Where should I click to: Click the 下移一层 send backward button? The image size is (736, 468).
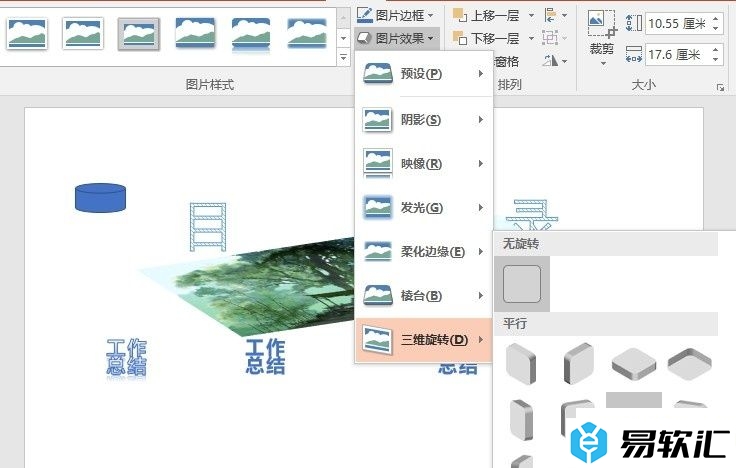(x=486, y=38)
